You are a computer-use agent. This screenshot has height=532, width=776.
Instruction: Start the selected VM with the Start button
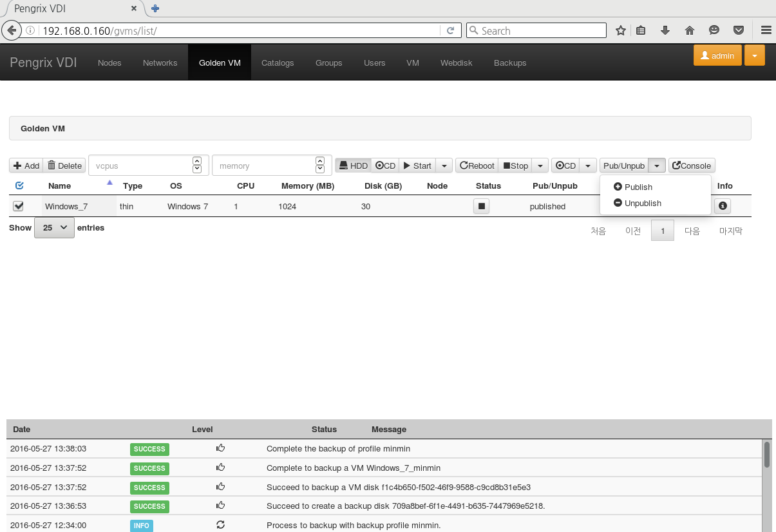(x=417, y=166)
